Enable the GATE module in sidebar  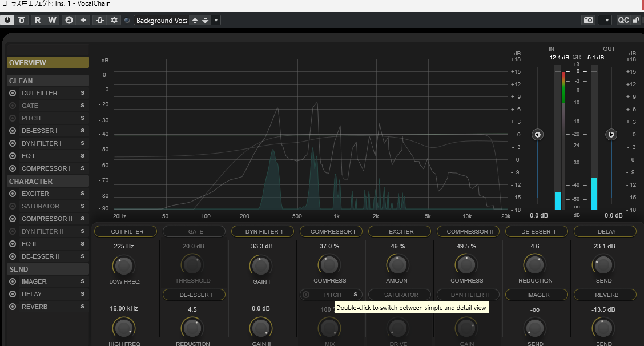click(13, 106)
